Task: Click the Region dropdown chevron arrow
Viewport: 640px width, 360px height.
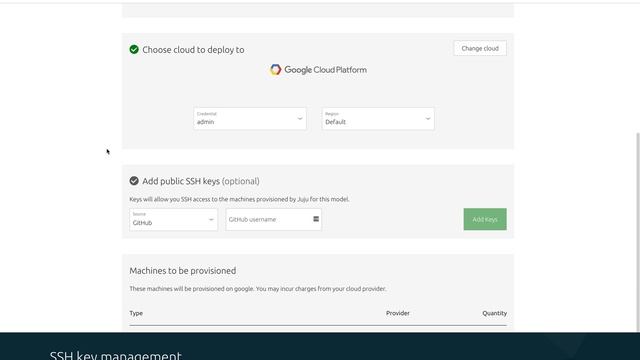Action: pyautogui.click(x=428, y=119)
